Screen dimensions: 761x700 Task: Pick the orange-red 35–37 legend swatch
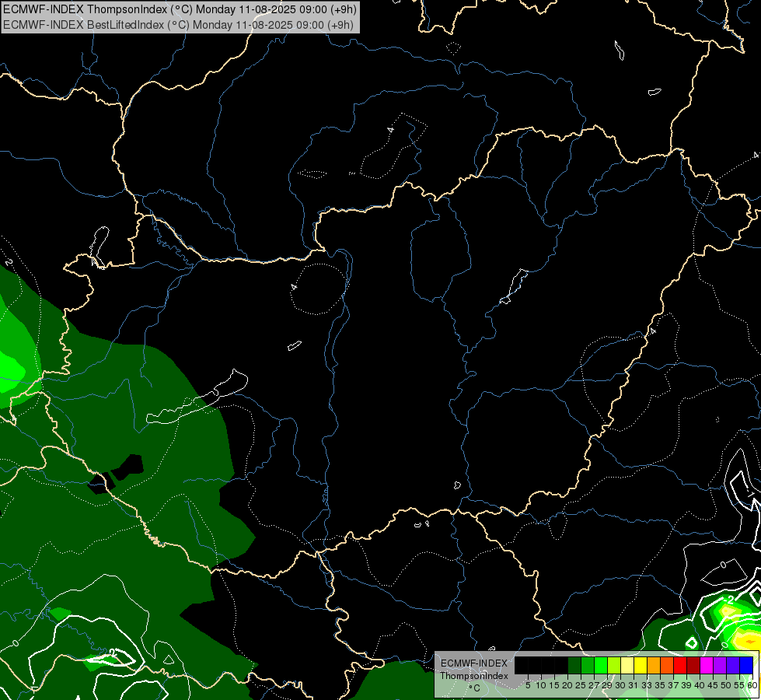coord(667,665)
